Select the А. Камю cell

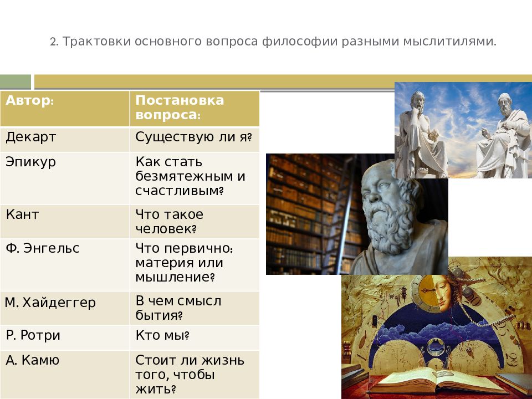[65, 374]
